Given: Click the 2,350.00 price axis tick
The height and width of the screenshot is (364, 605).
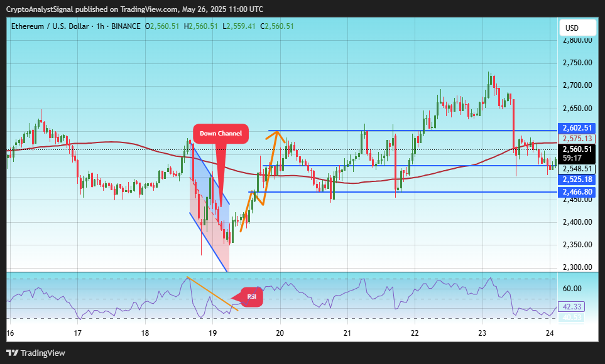Looking at the screenshot, I should pyautogui.click(x=577, y=245).
